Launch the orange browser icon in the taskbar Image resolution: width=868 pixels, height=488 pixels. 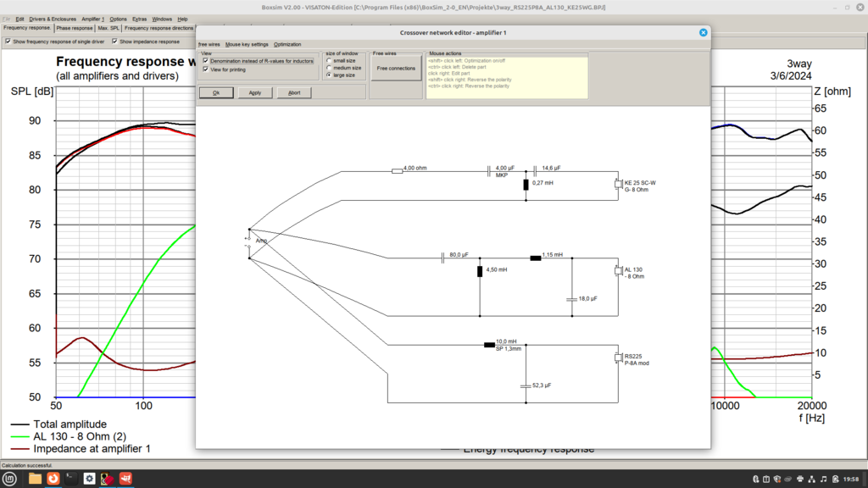[x=53, y=479]
